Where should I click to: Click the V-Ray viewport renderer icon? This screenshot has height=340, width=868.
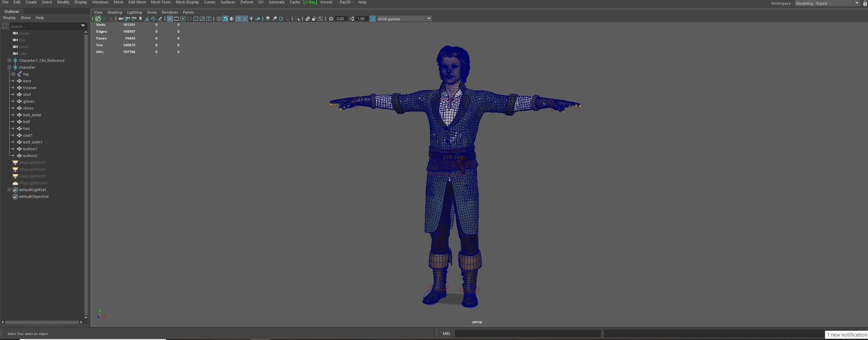click(x=98, y=19)
